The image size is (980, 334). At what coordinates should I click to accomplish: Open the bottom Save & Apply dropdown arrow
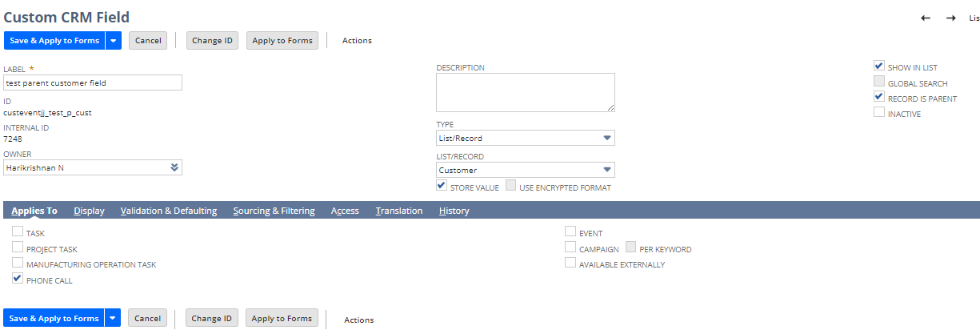pyautogui.click(x=114, y=318)
